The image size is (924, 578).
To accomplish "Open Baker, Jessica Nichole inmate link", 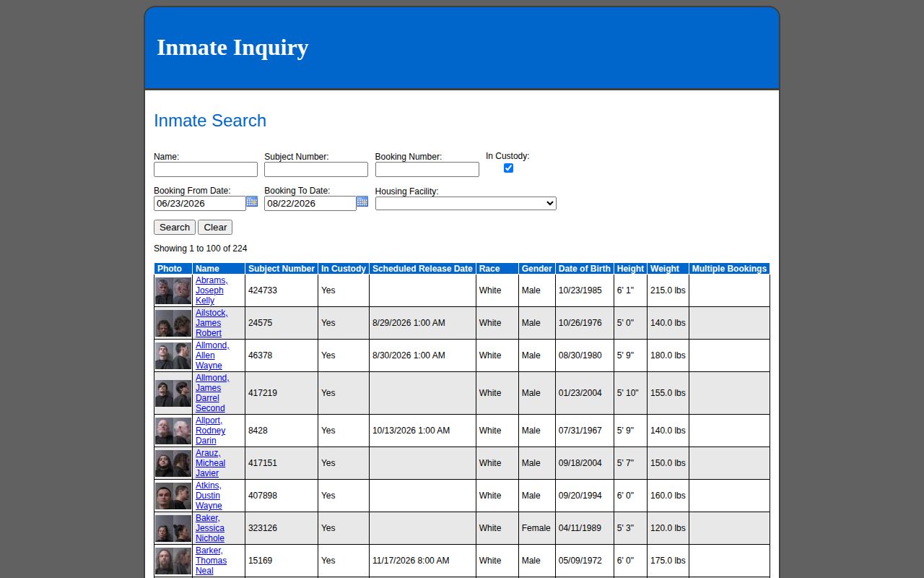I will [x=210, y=528].
